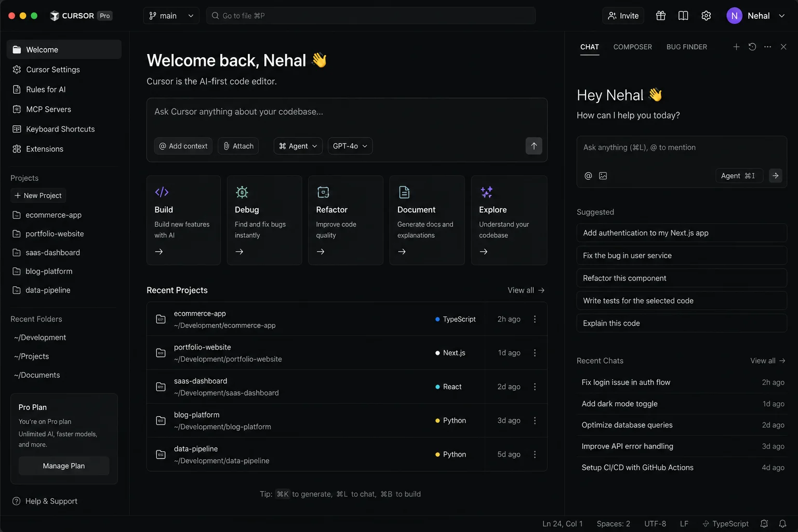Viewport: 798px width, 532px height.
Task: Open more options for ecommerce-app row
Action: coord(535,319)
